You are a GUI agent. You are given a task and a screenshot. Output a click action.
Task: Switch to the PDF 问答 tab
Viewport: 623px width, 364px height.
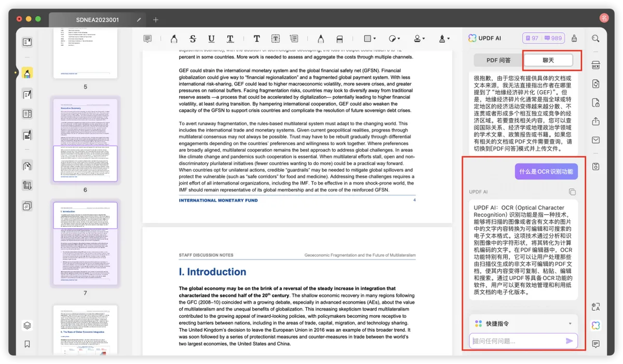(x=498, y=60)
